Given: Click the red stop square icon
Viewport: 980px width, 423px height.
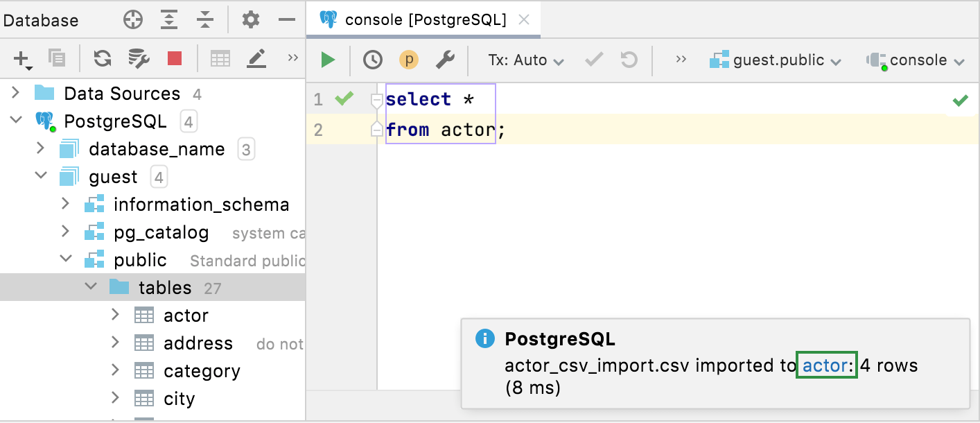Looking at the screenshot, I should tap(175, 59).
